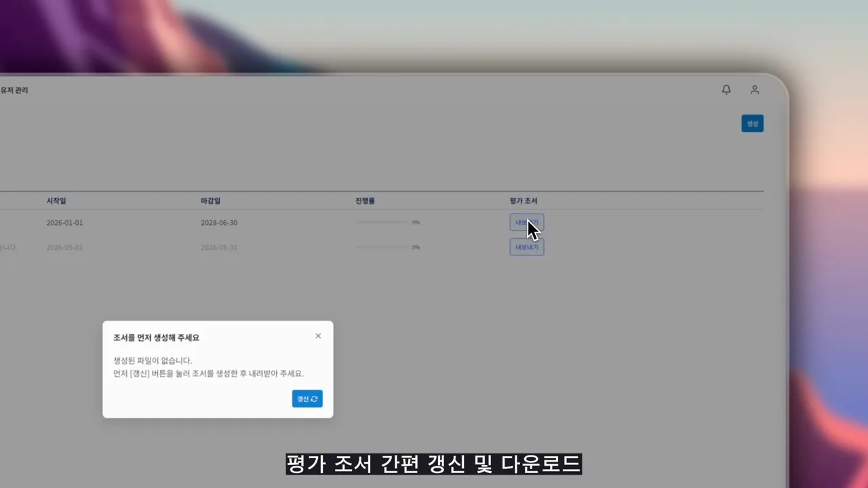Open the notifications bell icon
This screenshot has height=488, width=868.
(726, 89)
